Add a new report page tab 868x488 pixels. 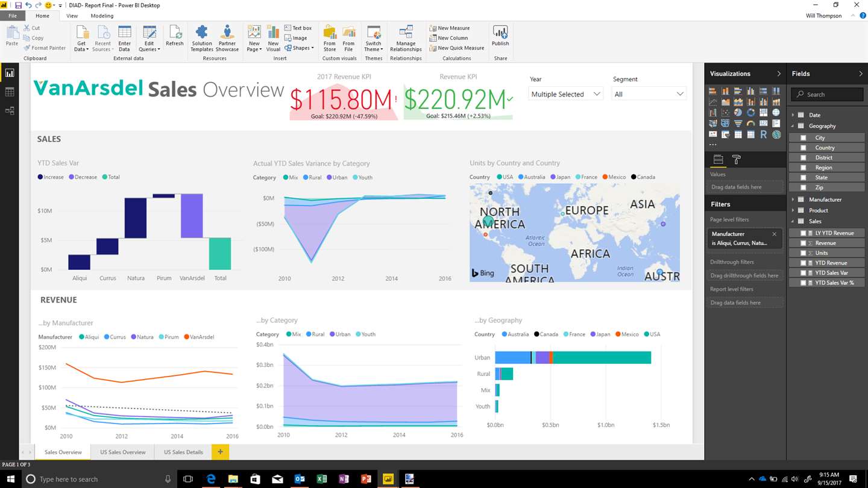click(x=220, y=452)
